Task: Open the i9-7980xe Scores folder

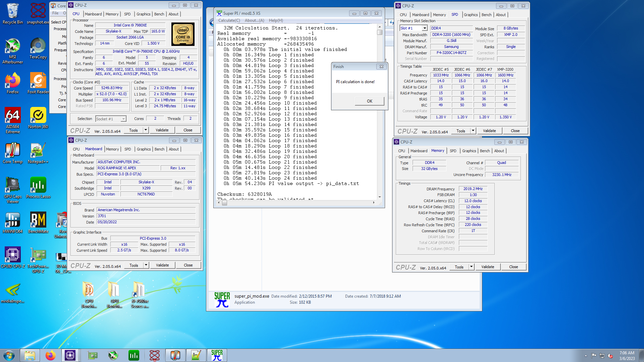Action: (140, 295)
